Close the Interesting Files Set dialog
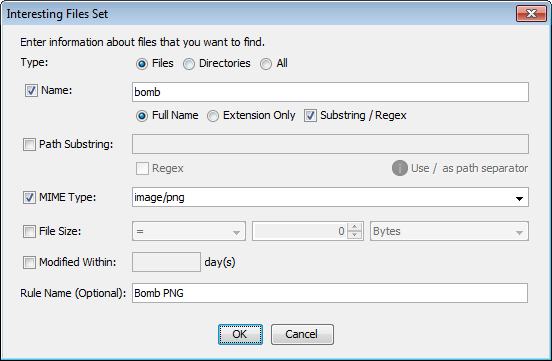Screen dimensions: 552x361 coord(531,14)
